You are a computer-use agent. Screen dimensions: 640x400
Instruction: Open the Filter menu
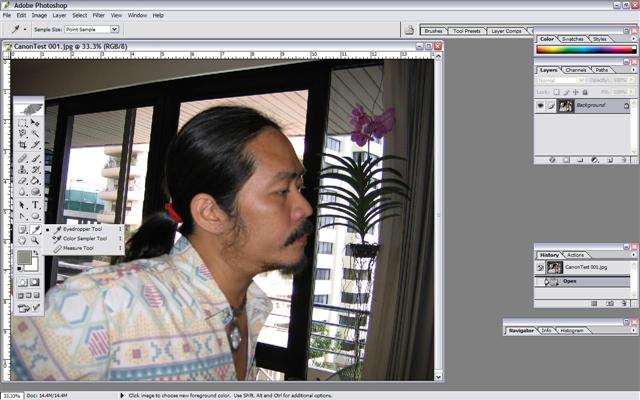coord(98,15)
